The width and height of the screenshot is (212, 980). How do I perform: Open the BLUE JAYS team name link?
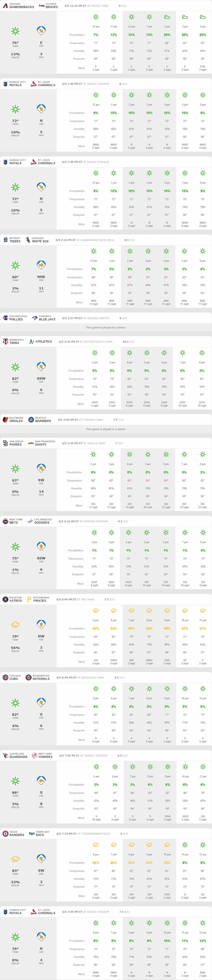47,320
